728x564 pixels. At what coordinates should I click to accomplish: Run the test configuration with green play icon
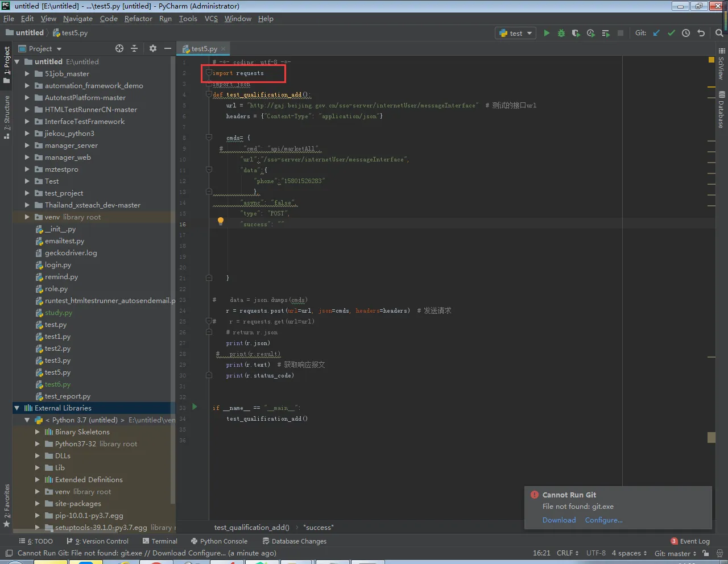[x=547, y=33]
